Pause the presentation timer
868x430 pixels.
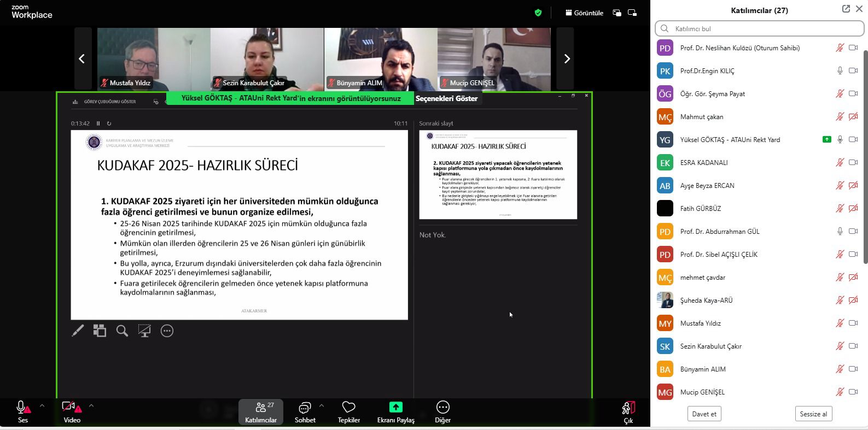click(x=98, y=123)
